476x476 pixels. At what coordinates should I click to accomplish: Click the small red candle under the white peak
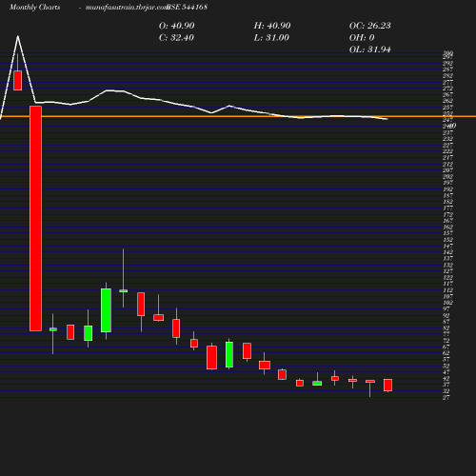(x=18, y=81)
